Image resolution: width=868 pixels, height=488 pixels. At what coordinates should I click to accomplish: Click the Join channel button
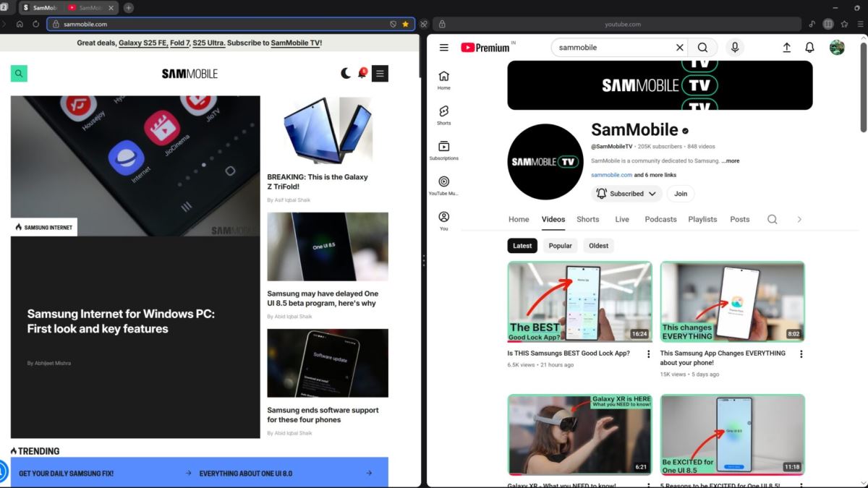coord(681,194)
